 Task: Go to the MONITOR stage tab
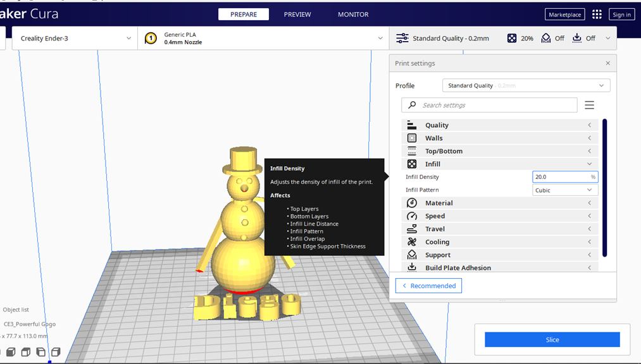point(353,15)
